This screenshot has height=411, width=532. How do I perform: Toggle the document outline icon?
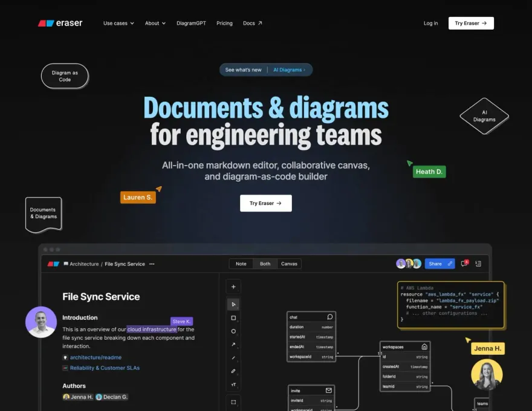coord(478,264)
